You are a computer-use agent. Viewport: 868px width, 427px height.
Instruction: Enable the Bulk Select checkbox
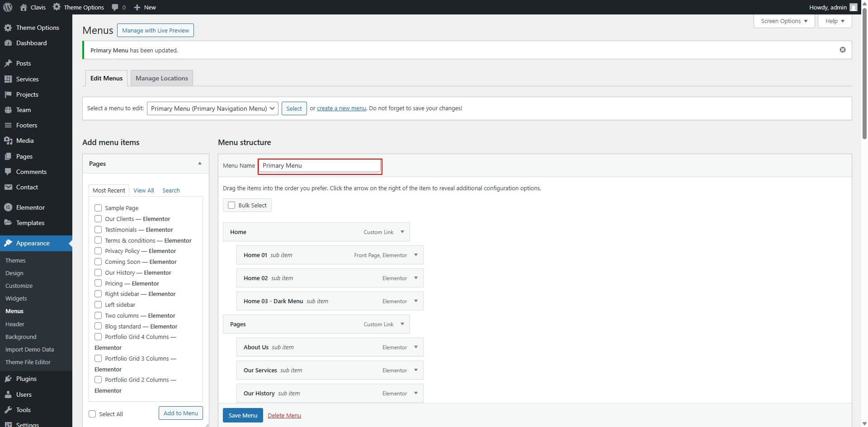(231, 205)
